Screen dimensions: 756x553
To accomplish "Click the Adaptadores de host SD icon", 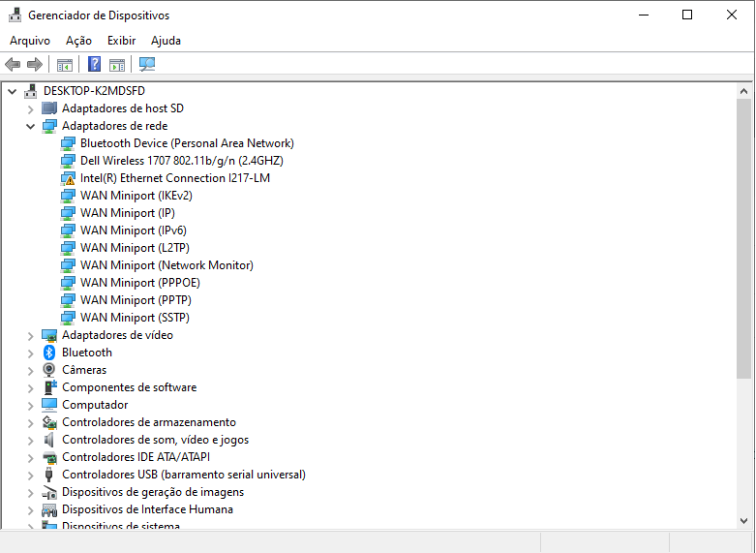I will tap(49, 108).
